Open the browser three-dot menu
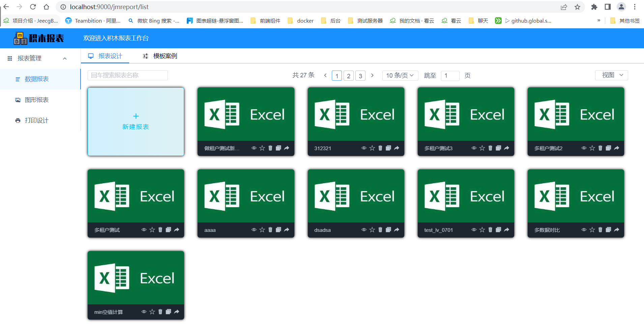The height and width of the screenshot is (325, 644). pos(635,7)
